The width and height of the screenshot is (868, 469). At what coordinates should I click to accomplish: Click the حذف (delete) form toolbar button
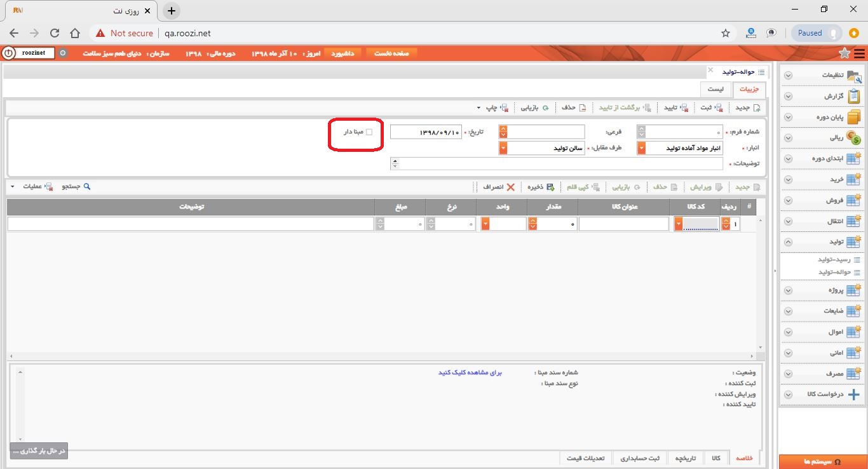574,107
